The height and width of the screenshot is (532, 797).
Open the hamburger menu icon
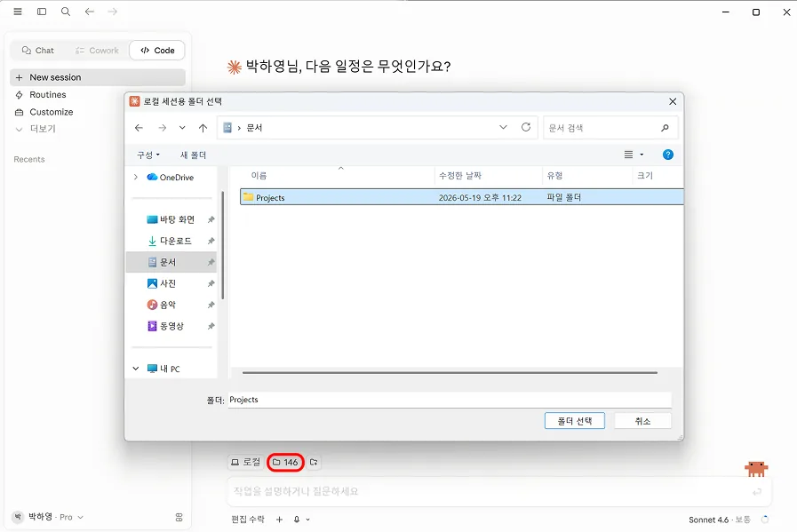click(18, 12)
